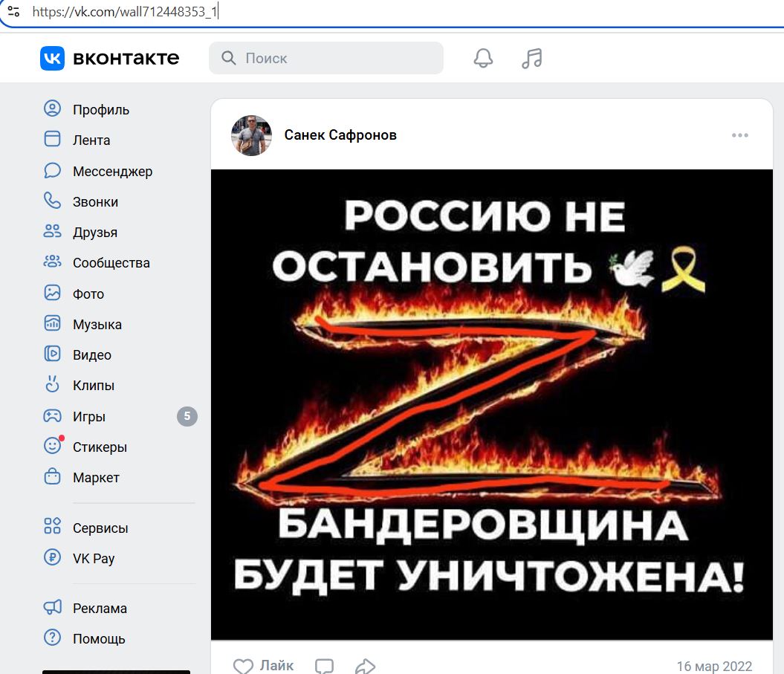Open Клипы in the sidebar
This screenshot has width=784, height=674.
[80, 385]
